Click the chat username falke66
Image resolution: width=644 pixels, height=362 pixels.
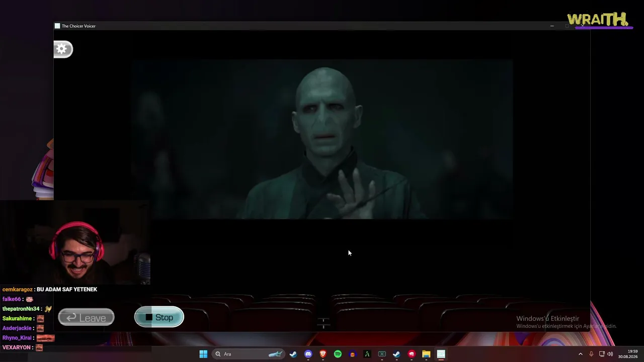pos(12,299)
